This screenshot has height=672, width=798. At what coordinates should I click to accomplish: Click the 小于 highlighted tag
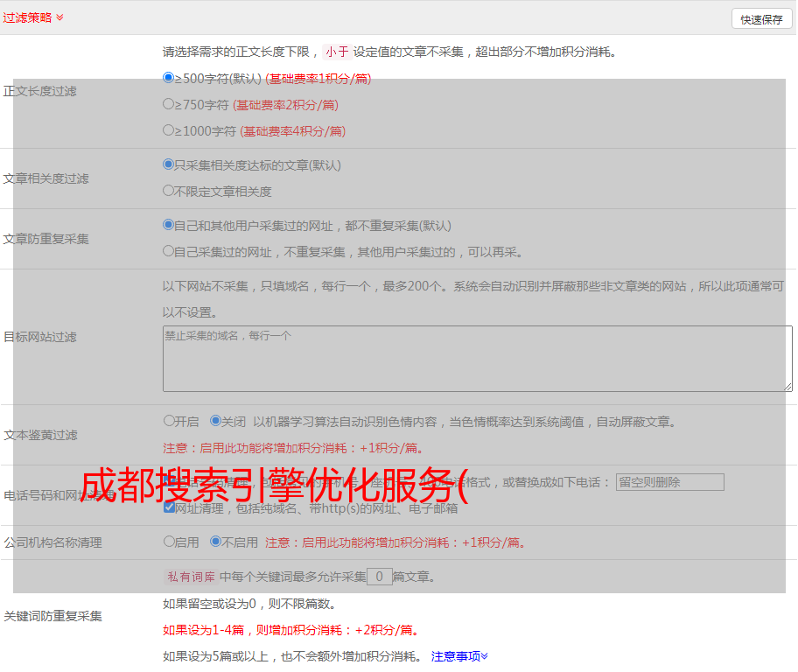(337, 52)
